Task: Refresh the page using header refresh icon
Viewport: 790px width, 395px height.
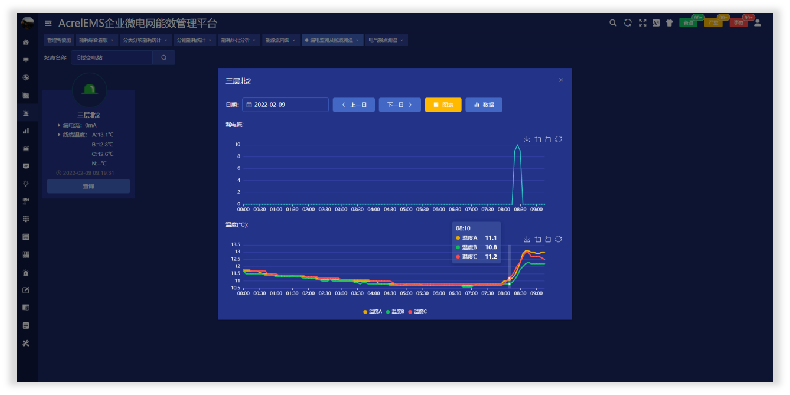Action: 628,23
